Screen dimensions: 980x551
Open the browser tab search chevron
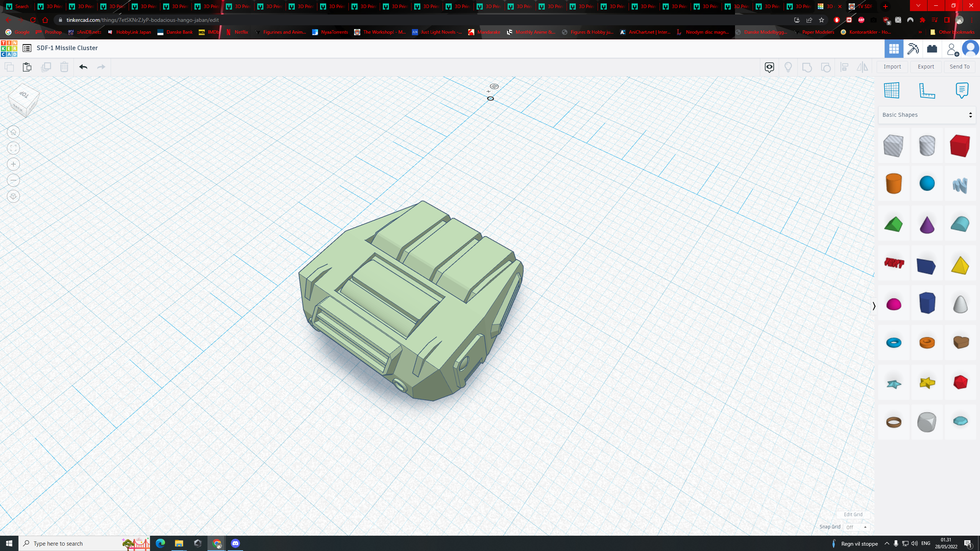pyautogui.click(x=918, y=6)
